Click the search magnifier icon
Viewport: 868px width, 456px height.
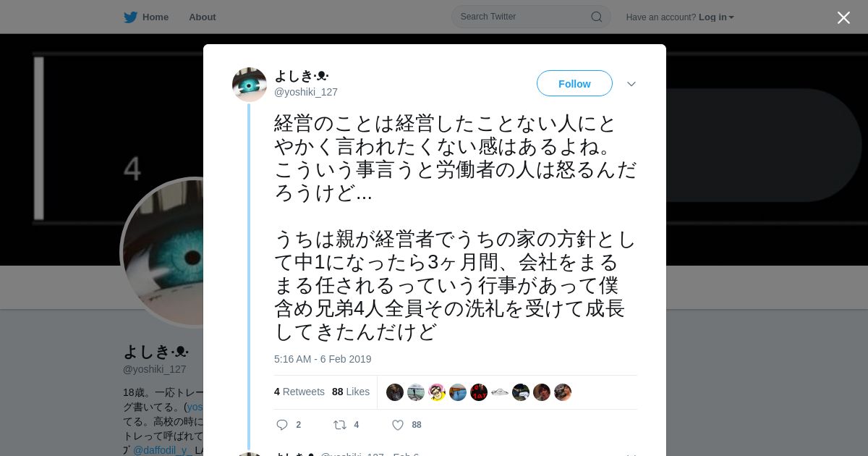[x=597, y=17]
